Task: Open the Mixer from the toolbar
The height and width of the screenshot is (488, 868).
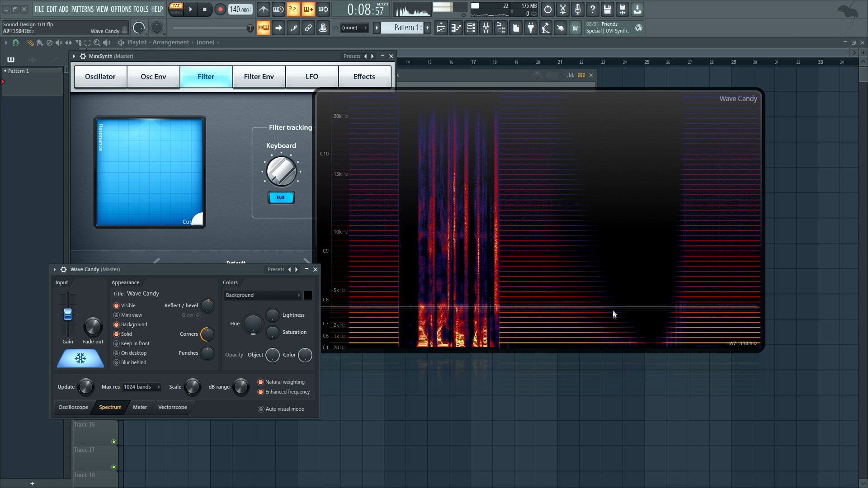Action: [486, 28]
